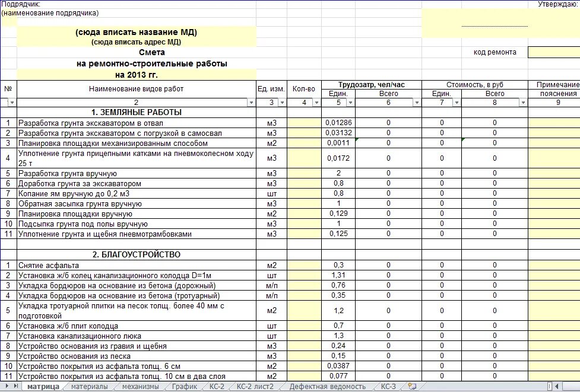The image size is (580, 392).
Task: Select the Ед. изм. header cell
Action: [x=271, y=89]
